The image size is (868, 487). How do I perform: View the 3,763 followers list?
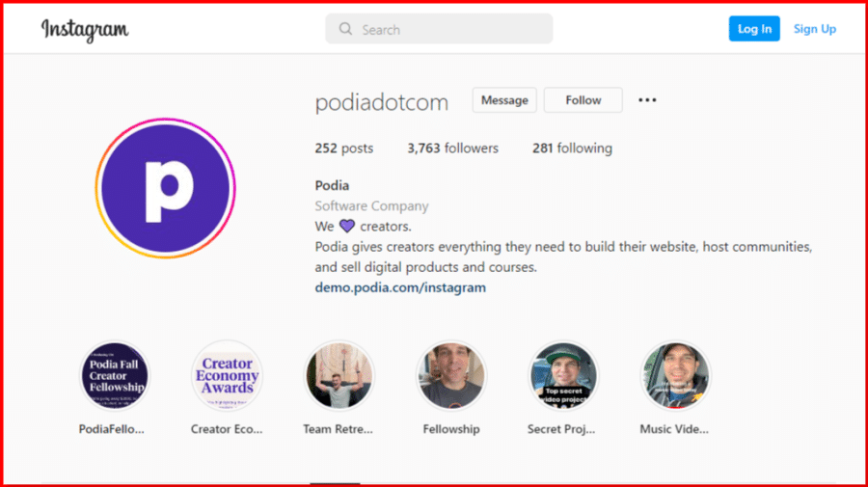pos(453,149)
